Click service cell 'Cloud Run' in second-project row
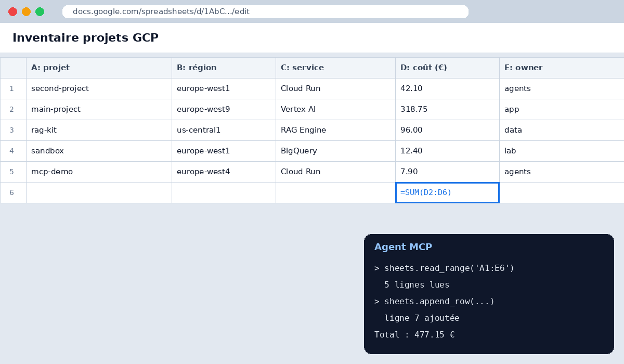The image size is (624, 364). click(x=335, y=88)
